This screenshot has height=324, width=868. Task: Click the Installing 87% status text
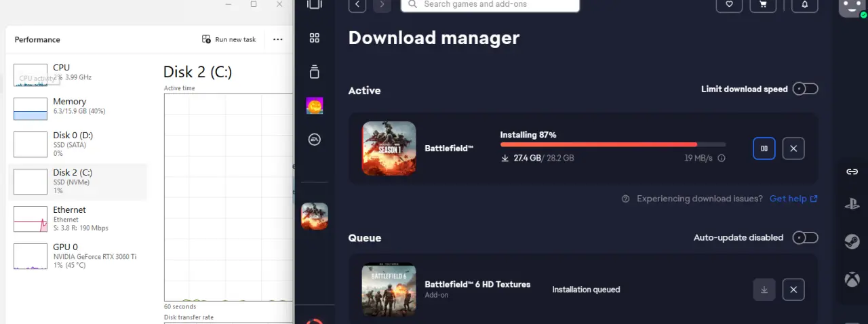[528, 135]
